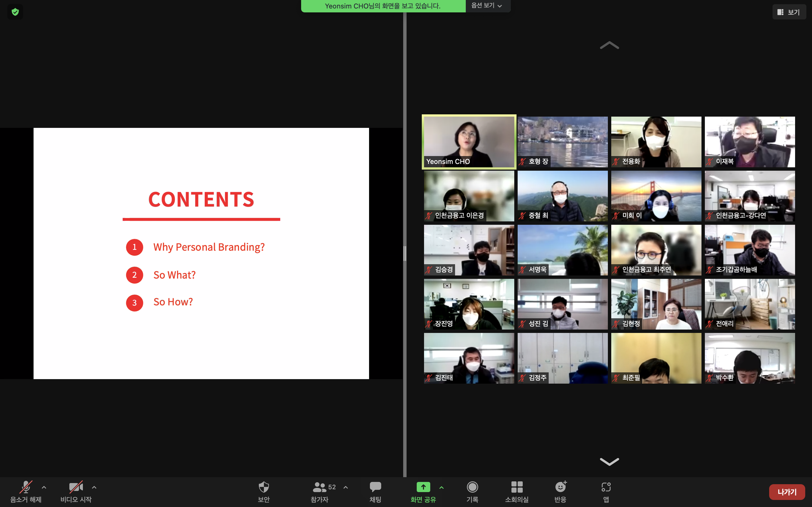Open the Participants (참가자) panel
The height and width of the screenshot is (507, 812).
coord(320,487)
